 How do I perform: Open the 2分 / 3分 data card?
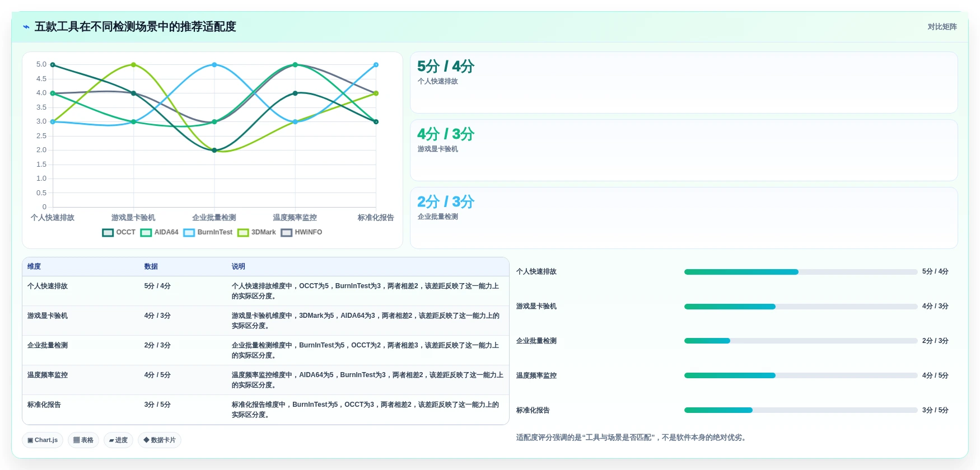click(x=684, y=218)
